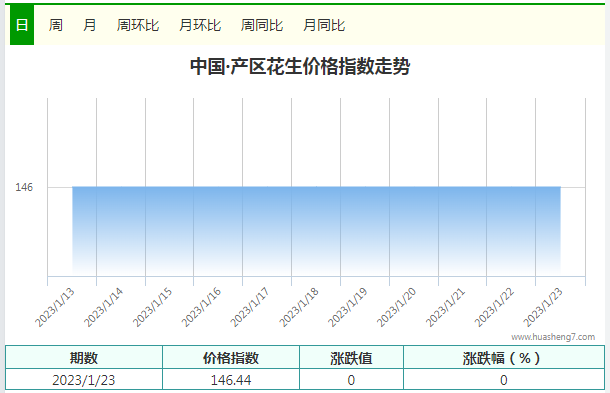
Task: Click the 涨跌值 column header
Action: pos(351,358)
